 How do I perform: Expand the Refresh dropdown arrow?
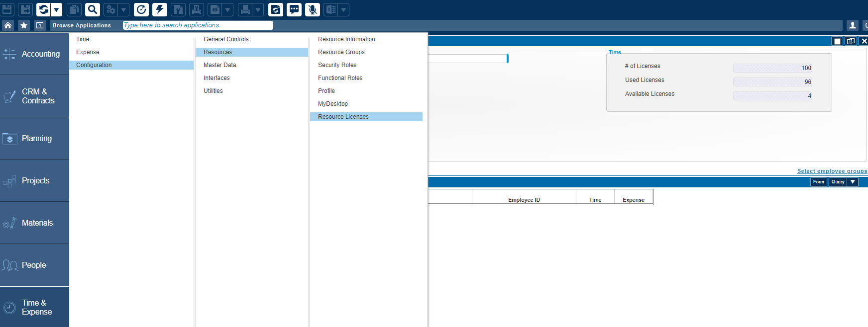click(56, 9)
